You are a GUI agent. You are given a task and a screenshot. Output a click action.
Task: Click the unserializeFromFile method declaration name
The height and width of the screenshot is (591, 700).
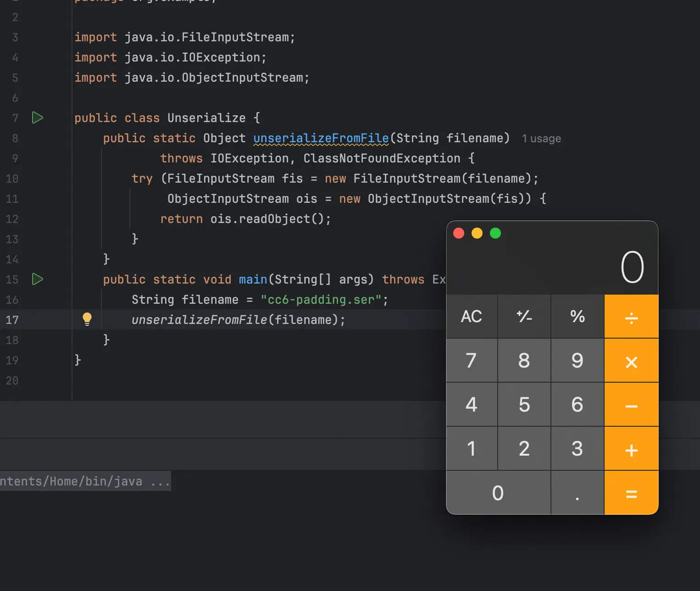(321, 138)
